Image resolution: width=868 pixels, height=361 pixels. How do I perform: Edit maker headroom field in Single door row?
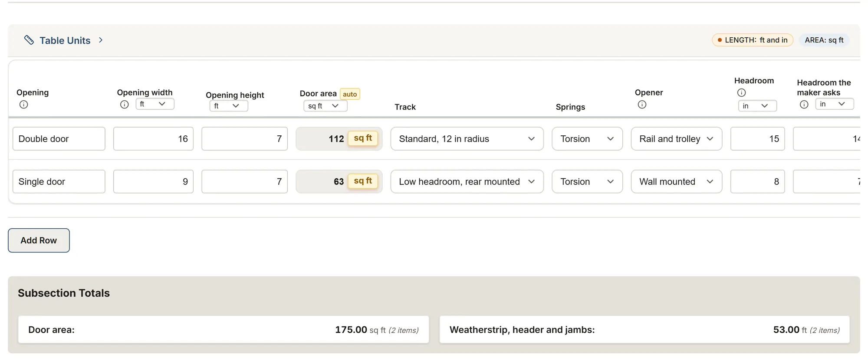click(x=827, y=181)
